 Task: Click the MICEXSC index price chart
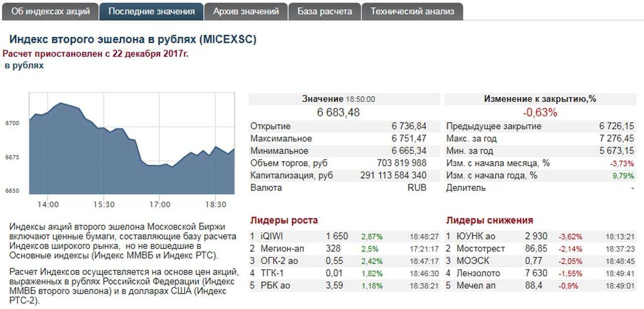[132, 144]
